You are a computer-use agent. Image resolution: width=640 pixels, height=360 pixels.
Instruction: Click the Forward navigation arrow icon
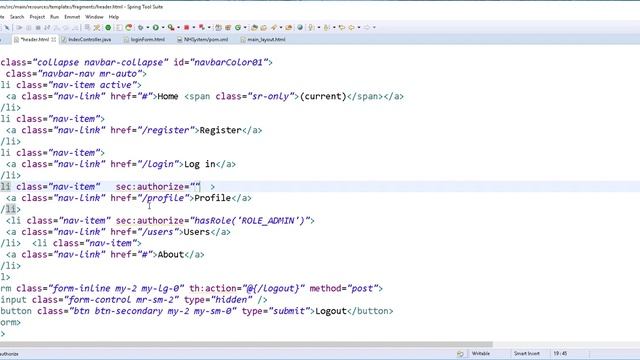tap(367, 27)
